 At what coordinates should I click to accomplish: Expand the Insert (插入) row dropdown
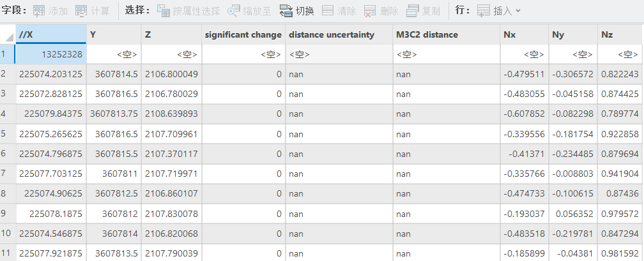(x=517, y=11)
